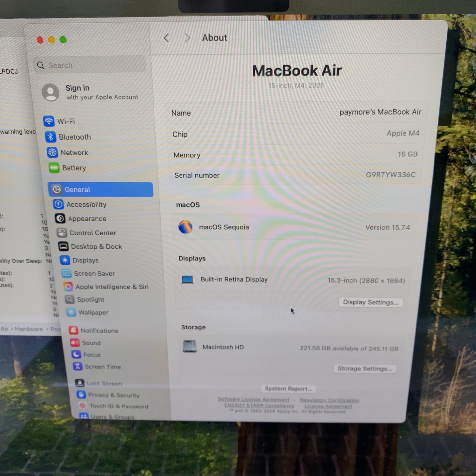Viewport: 476px width, 476px height.
Task: Open the Accessibility icon
Action: tap(58, 204)
